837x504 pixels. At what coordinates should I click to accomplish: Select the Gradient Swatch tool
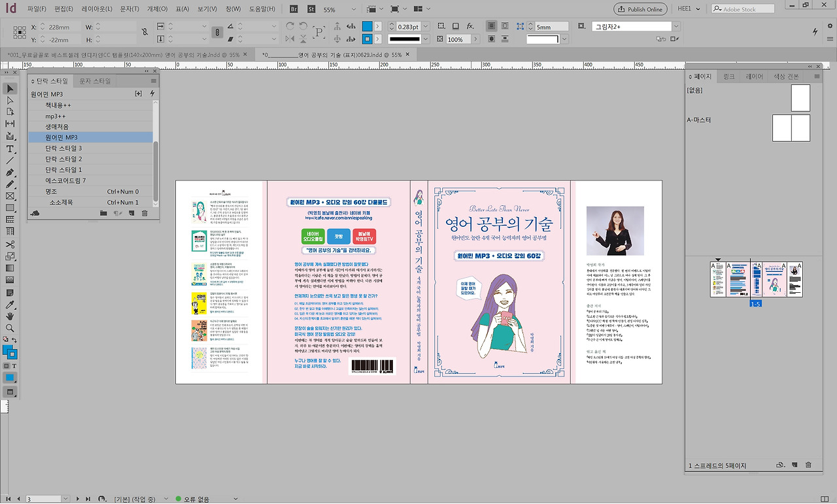pos(9,269)
